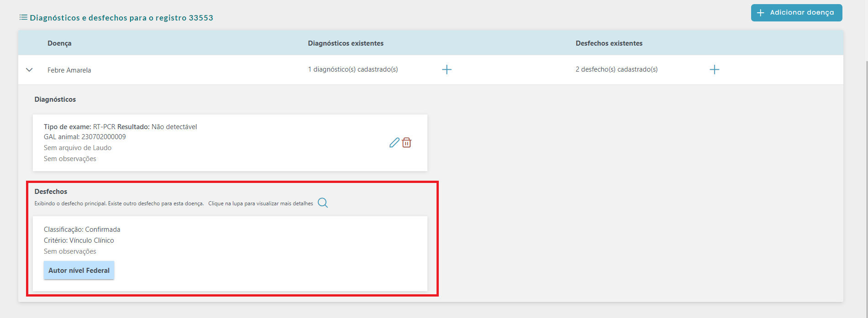Viewport: 868px width, 318px height.
Task: Click the Adicionar doença button
Action: pos(796,13)
